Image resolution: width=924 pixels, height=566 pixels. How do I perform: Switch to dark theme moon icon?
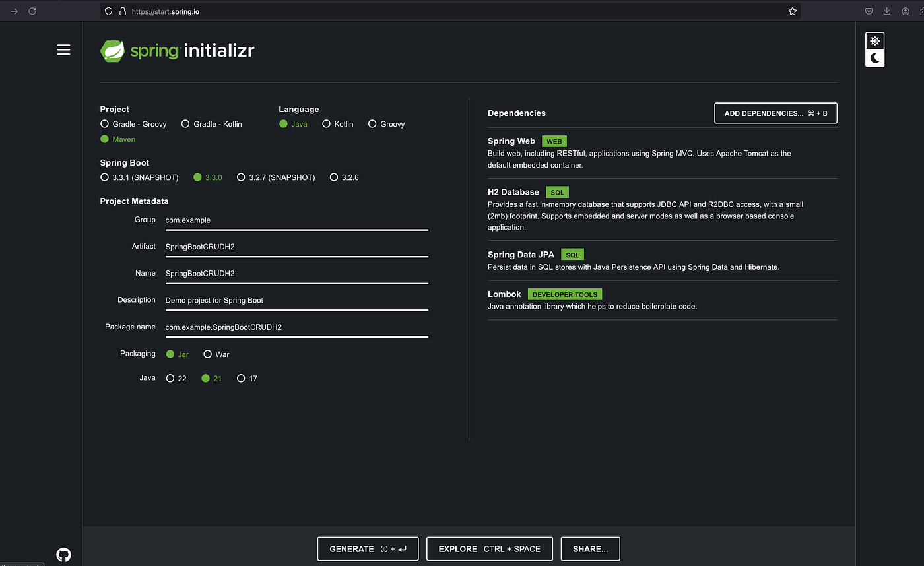(874, 58)
